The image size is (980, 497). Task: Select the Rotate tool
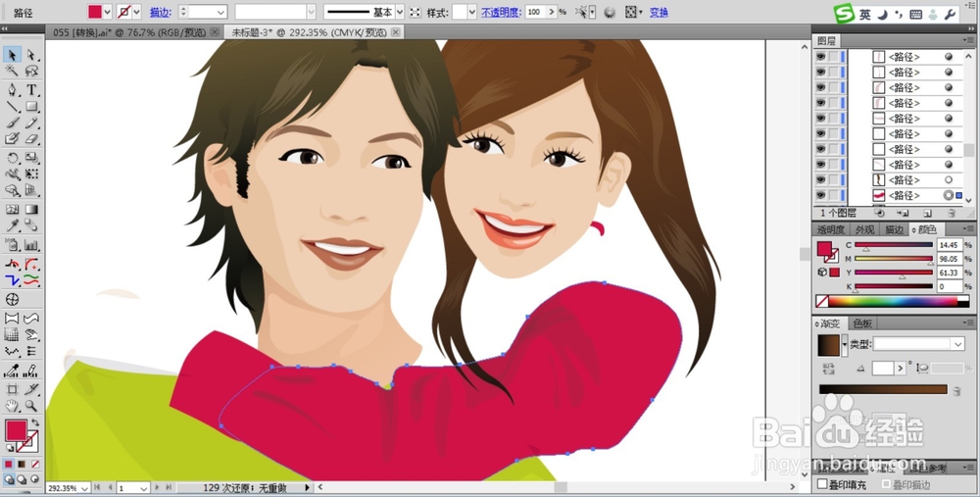click(x=12, y=158)
